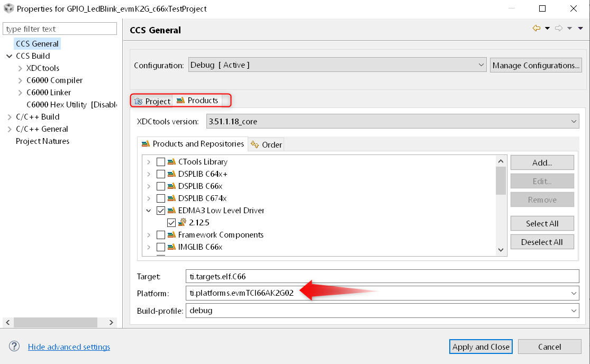Image resolution: width=590 pixels, height=364 pixels.
Task: Enable the DSPLIB C66x checkbox
Action: pos(161,186)
